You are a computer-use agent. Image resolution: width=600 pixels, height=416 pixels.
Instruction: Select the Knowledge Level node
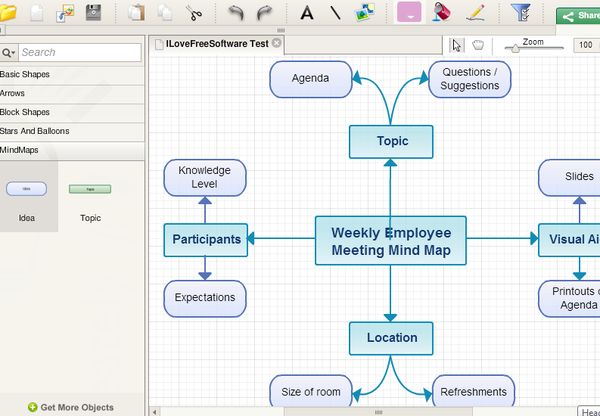tap(205, 178)
